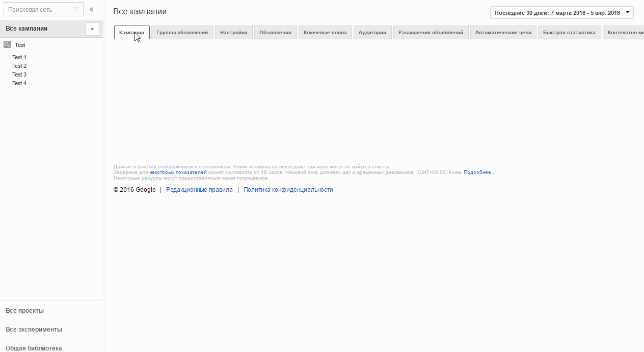Image resolution: width=644 pixels, height=352 pixels.
Task: Click the Политика конфиденциальности link
Action: 288,190
